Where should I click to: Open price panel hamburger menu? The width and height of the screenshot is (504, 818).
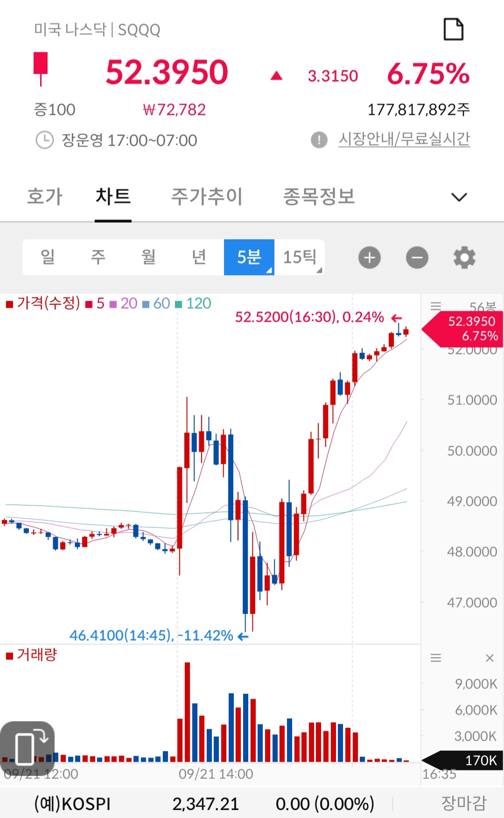click(436, 306)
